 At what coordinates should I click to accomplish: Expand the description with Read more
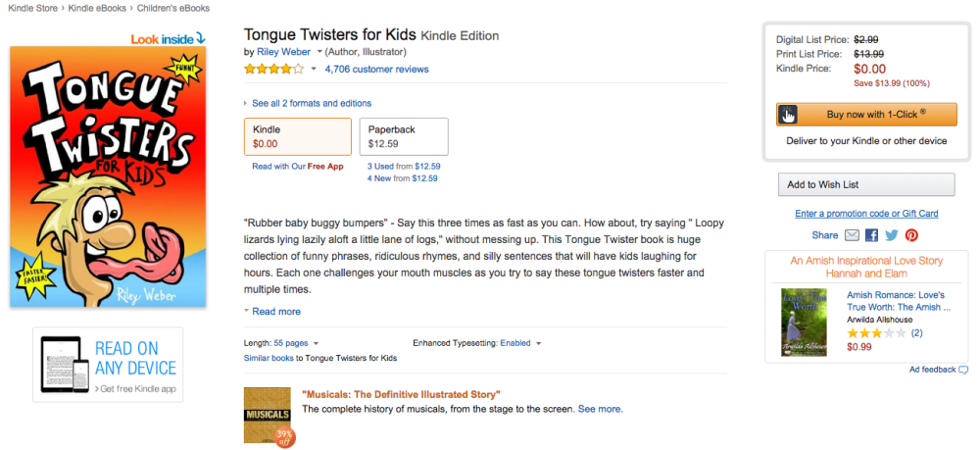[x=275, y=312]
